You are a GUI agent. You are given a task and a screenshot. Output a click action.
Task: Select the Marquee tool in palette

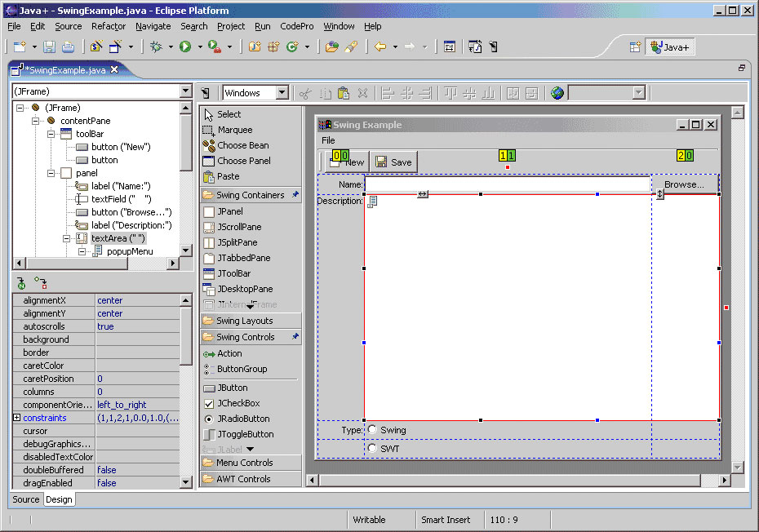tap(228, 130)
